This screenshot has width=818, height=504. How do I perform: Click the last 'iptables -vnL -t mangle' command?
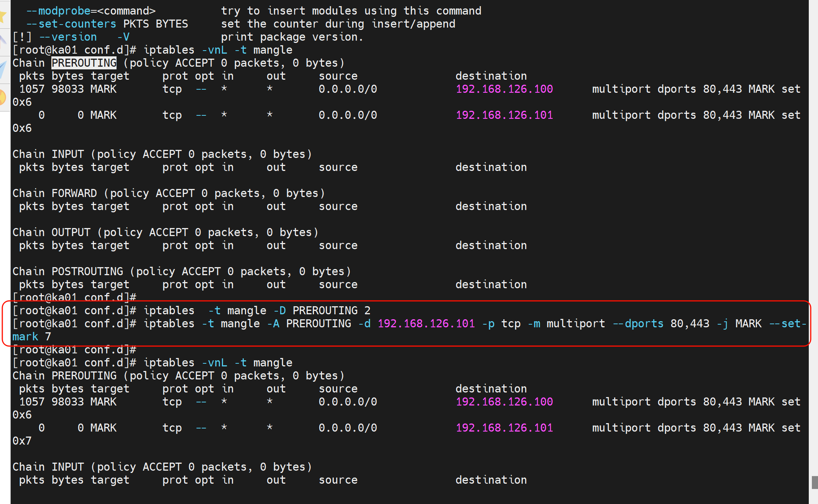[218, 363]
